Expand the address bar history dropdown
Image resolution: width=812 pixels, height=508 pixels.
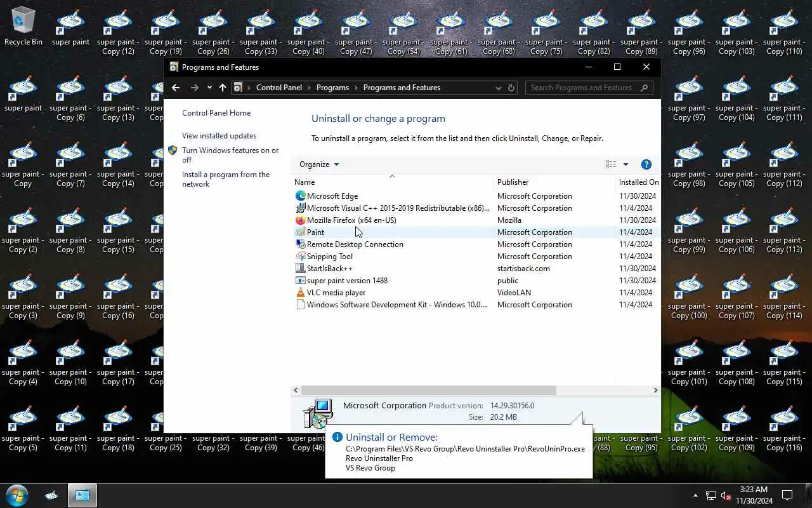click(x=499, y=88)
